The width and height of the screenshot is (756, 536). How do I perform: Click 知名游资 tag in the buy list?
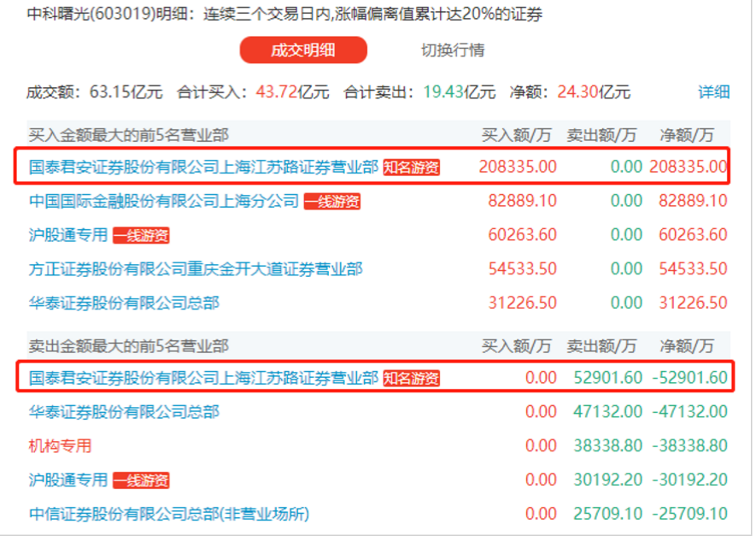(411, 168)
